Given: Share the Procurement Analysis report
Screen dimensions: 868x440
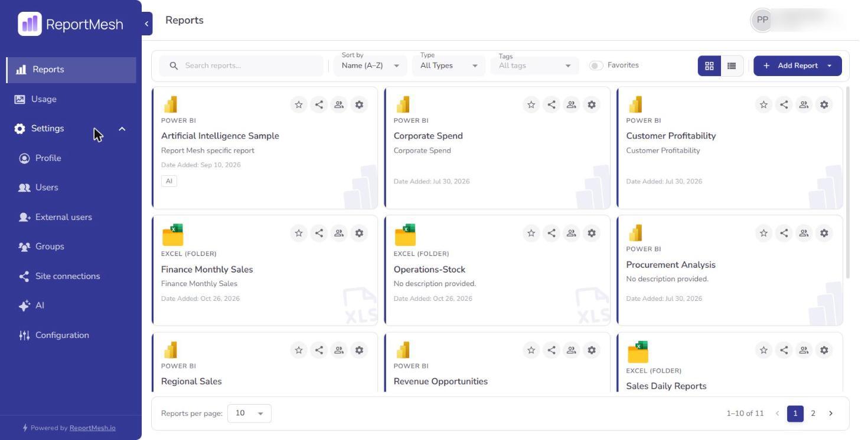Looking at the screenshot, I should coord(784,233).
